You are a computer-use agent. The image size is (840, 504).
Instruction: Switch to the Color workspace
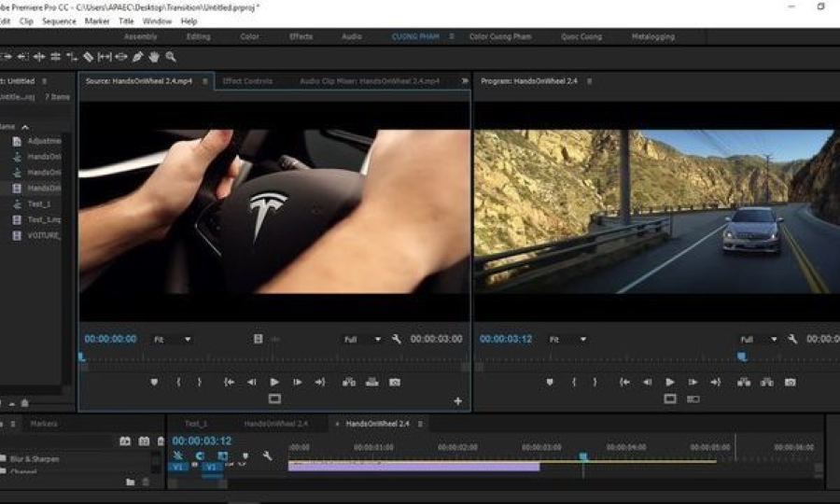(x=249, y=36)
